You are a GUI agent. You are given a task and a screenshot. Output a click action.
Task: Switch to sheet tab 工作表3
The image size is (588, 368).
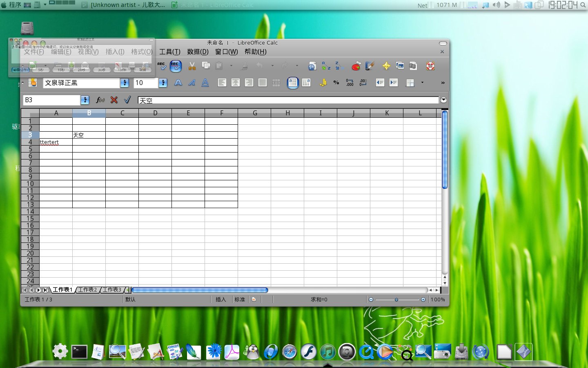tap(112, 289)
